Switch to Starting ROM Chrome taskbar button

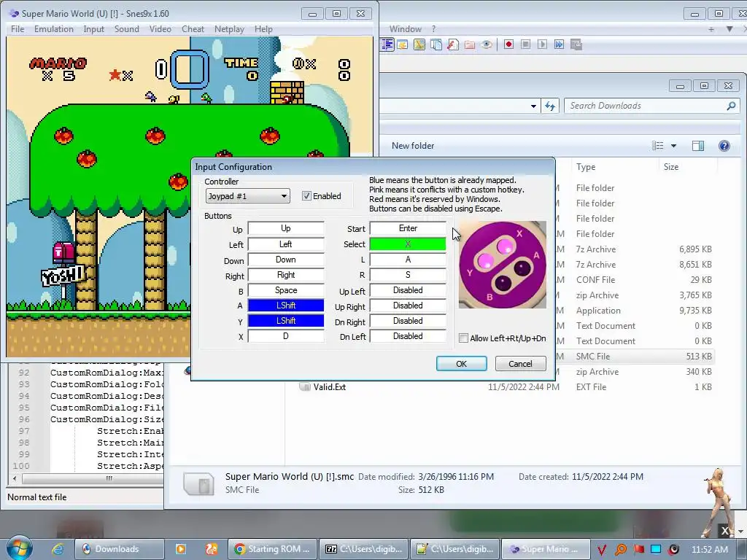[x=272, y=549]
